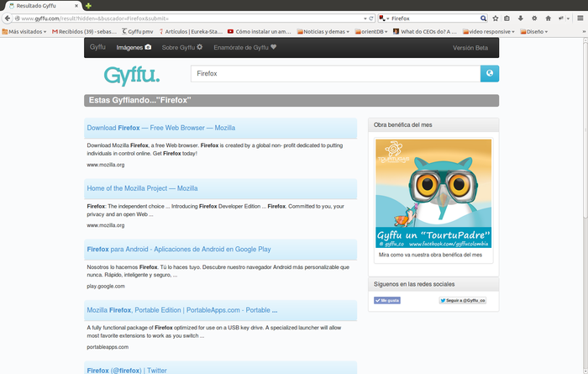Click the Me gusta Facebook button
The image size is (588, 374).
coord(387,301)
